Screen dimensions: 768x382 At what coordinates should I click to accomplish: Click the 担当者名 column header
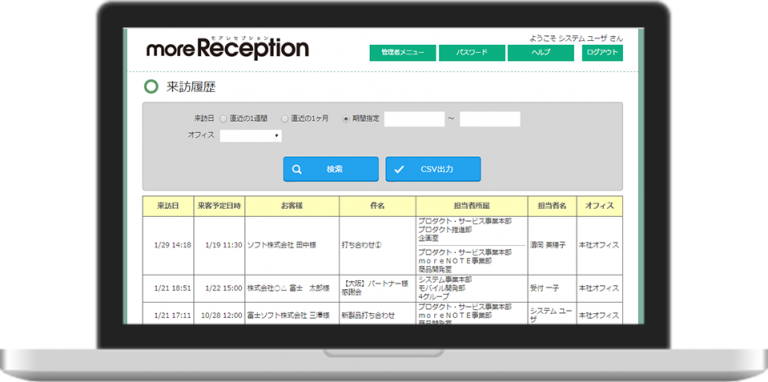[552, 206]
